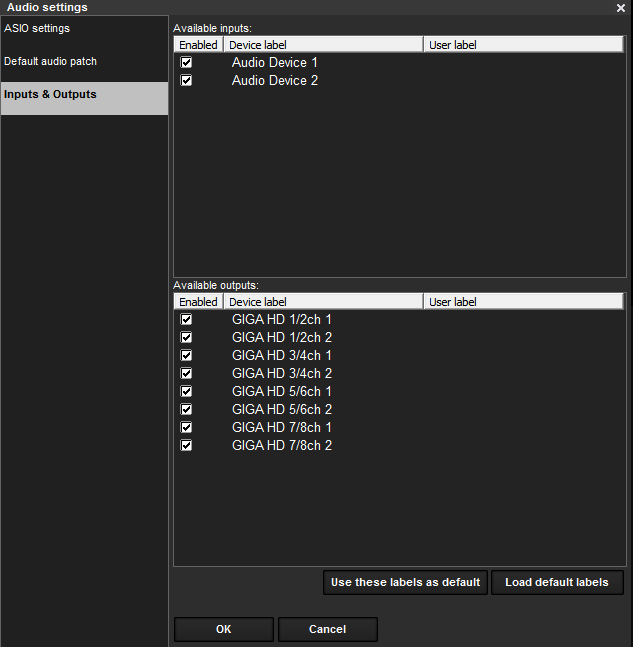Viewport: 633px width, 647px height.
Task: Toggle GIGA HD 5/6ch 2 output checkbox
Action: [186, 410]
